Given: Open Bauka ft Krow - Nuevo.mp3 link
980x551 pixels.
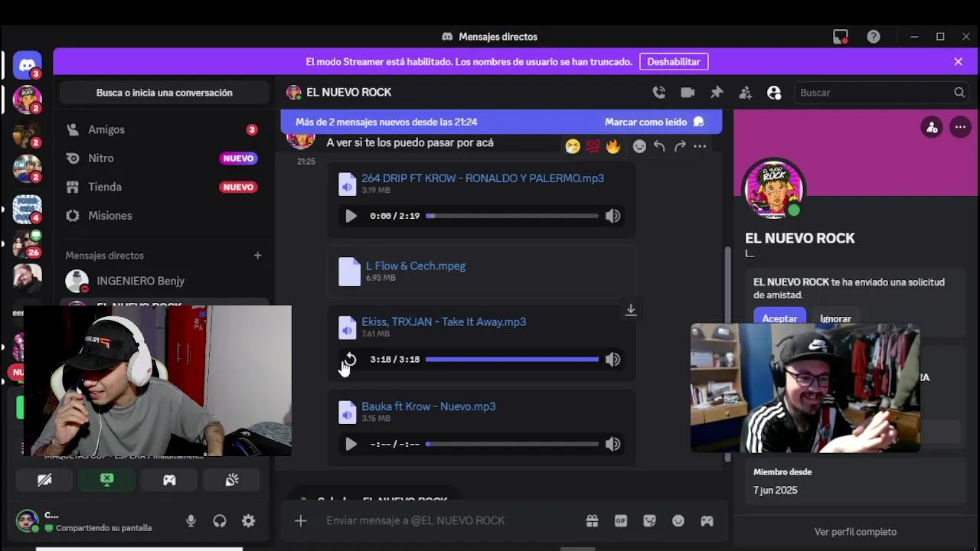Looking at the screenshot, I should [x=428, y=406].
